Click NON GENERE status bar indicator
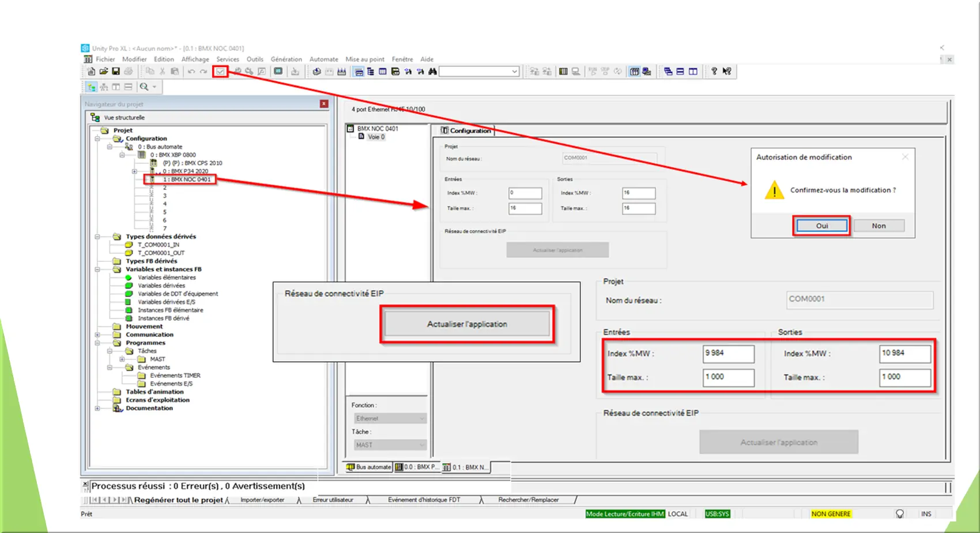 pyautogui.click(x=831, y=513)
